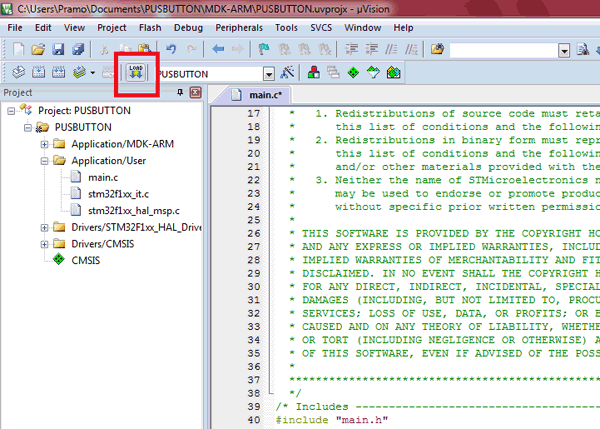Screen dimensions: 600x429
Task: Pin the Project panel with pushpin
Action: pyautogui.click(x=180, y=93)
